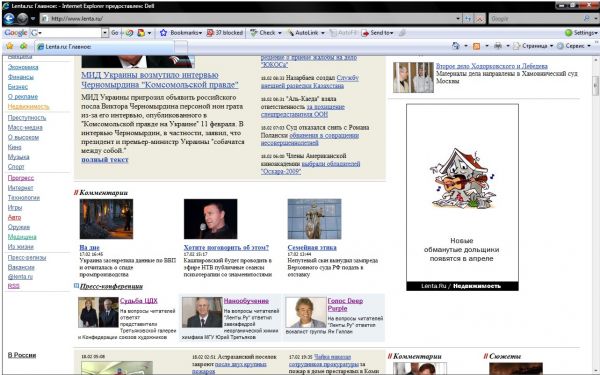Image resolution: width=600 pixels, height=375 pixels.
Task: Click the search magnifier icon in Google box
Action: (x=587, y=18)
